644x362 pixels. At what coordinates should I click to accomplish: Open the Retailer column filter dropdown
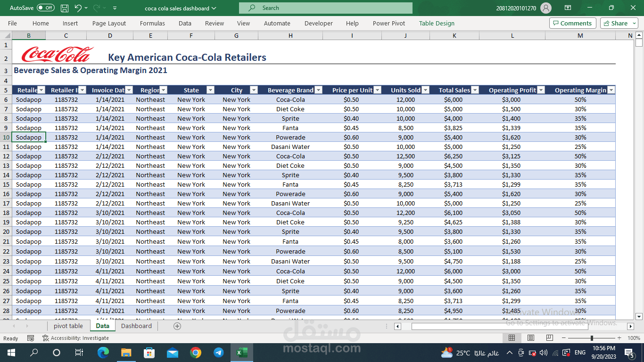(x=41, y=90)
